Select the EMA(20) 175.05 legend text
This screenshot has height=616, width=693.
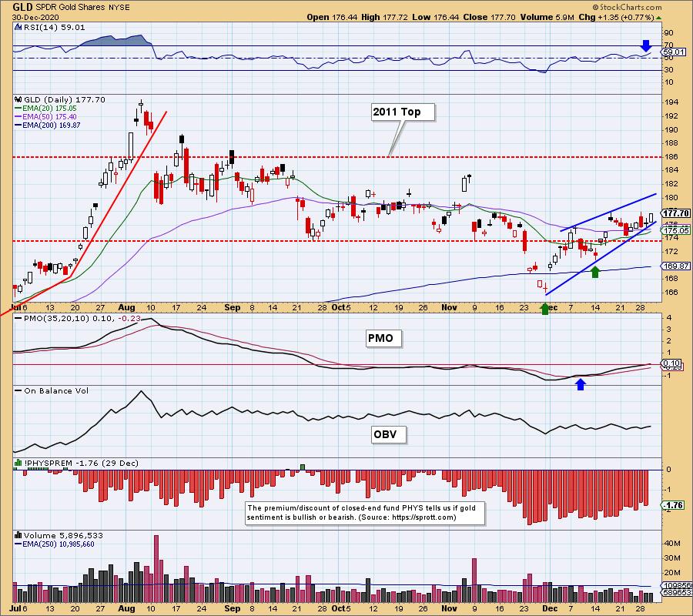49,109
